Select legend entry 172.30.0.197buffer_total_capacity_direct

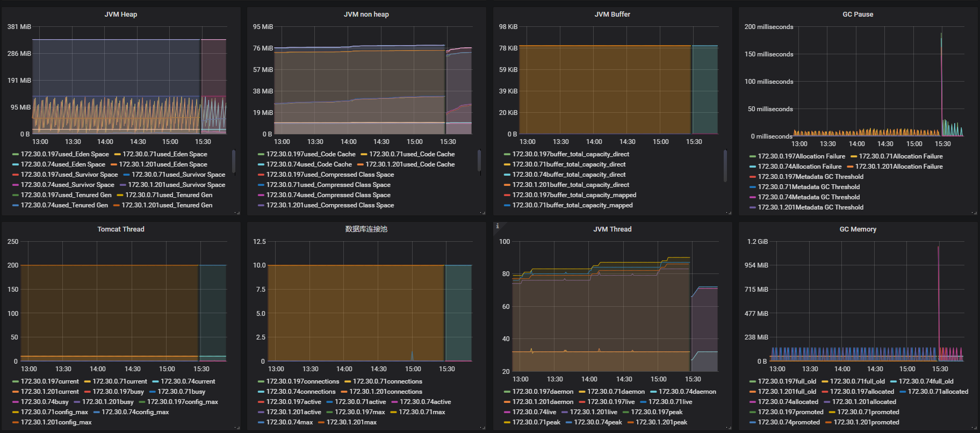[x=571, y=154]
